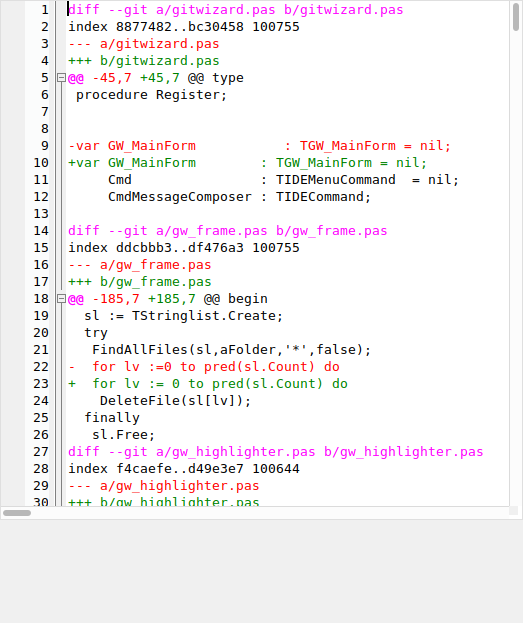Image resolution: width=523 pixels, height=623 pixels.
Task: Click line number 28 in the gutter
Action: coord(41,468)
